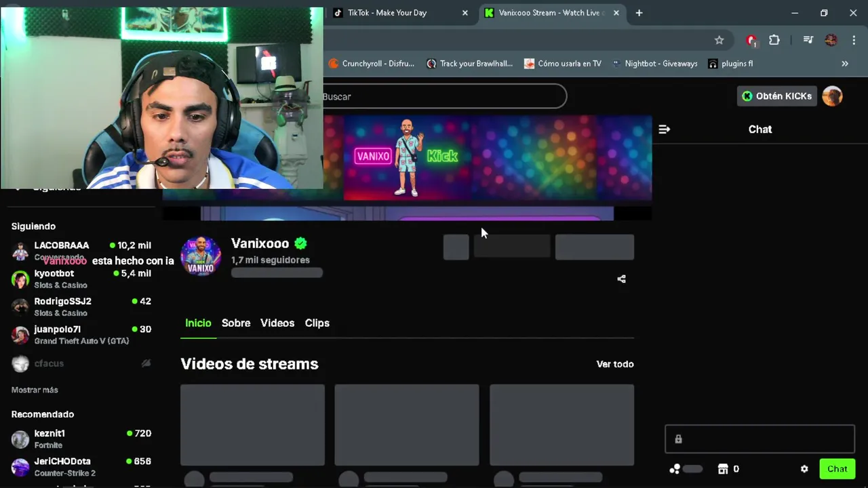The image size is (868, 488).
Task: Open Nightbot - Giveaways bookmark
Action: [654, 64]
